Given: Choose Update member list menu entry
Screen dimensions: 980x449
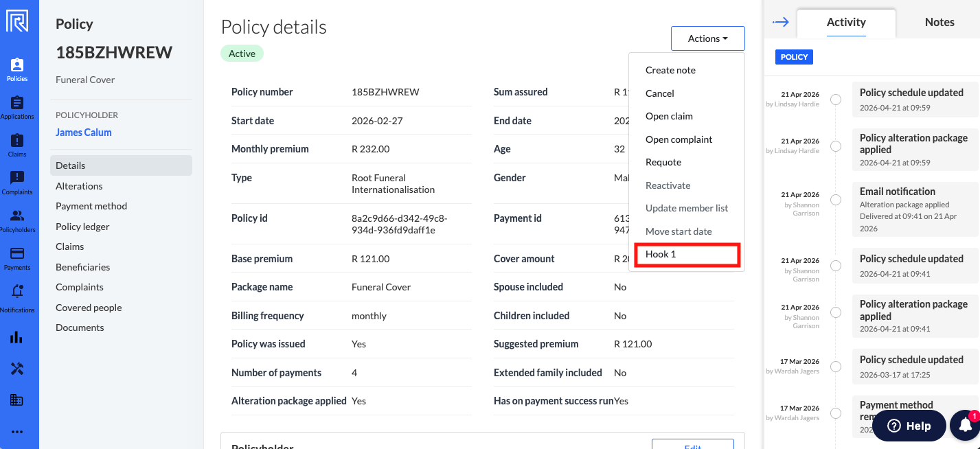Looking at the screenshot, I should tap(687, 208).
